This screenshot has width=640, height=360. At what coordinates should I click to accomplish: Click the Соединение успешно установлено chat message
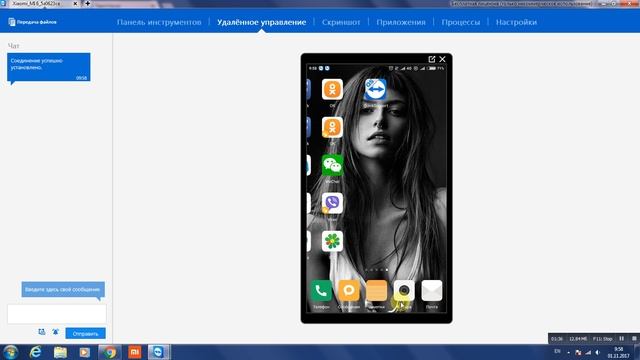click(49, 67)
